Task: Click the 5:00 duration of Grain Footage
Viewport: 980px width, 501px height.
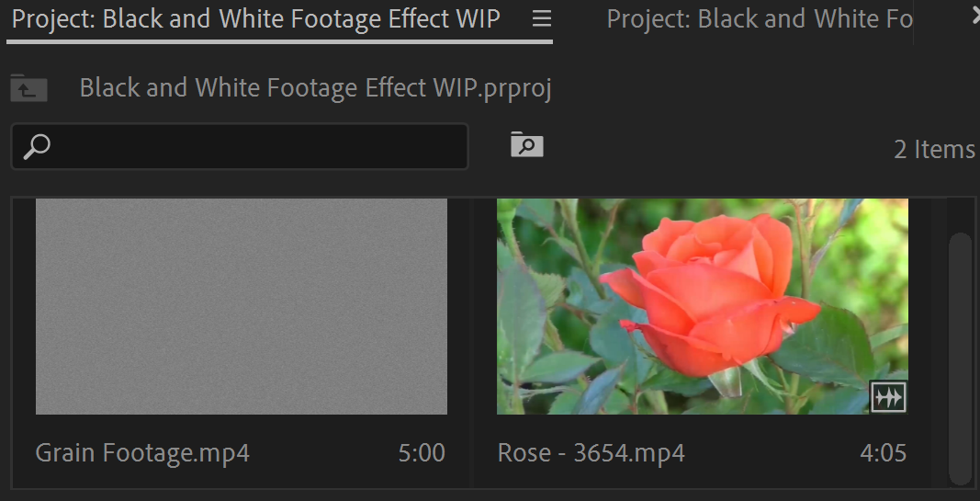Action: [x=422, y=453]
